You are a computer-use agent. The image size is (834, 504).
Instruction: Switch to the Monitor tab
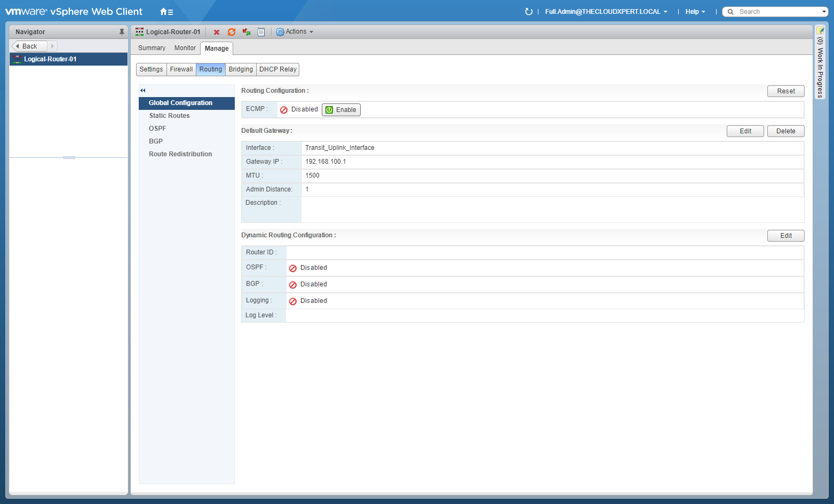pyautogui.click(x=185, y=48)
